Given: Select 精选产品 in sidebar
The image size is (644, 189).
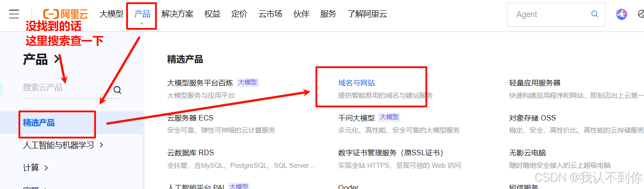Looking at the screenshot, I should coord(71,123).
